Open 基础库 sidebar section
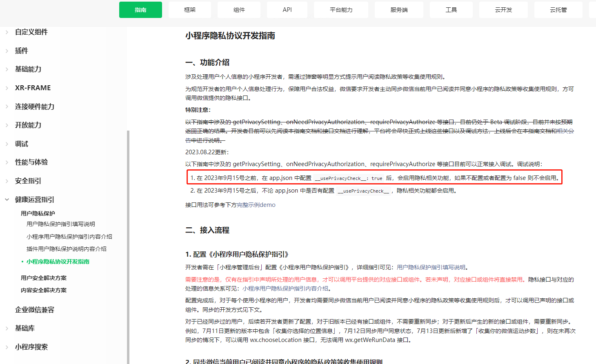 click(25, 328)
